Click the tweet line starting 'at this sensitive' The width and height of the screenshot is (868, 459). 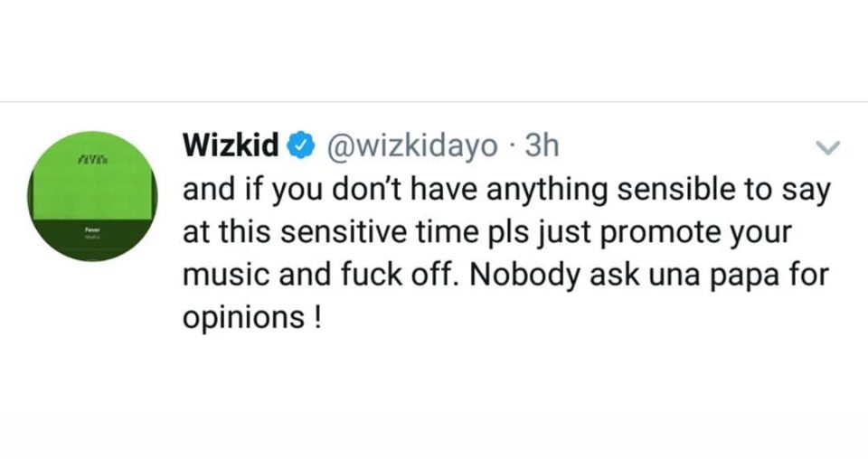tap(486, 232)
